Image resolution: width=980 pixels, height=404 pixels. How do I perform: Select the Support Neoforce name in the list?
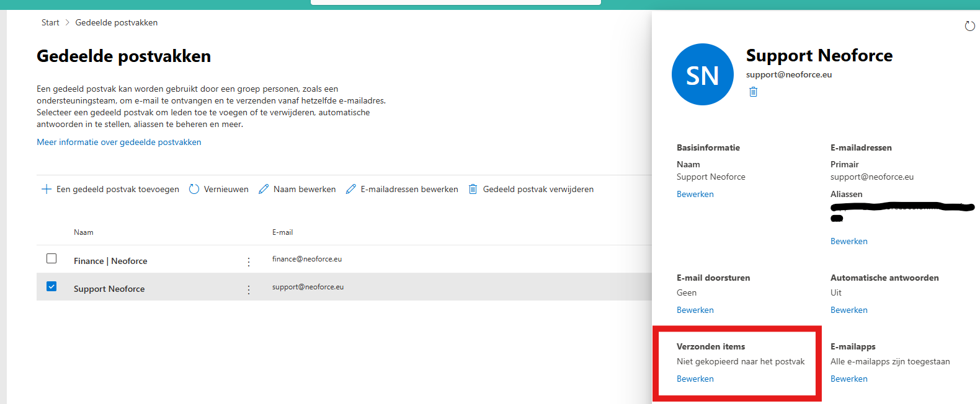coord(109,289)
